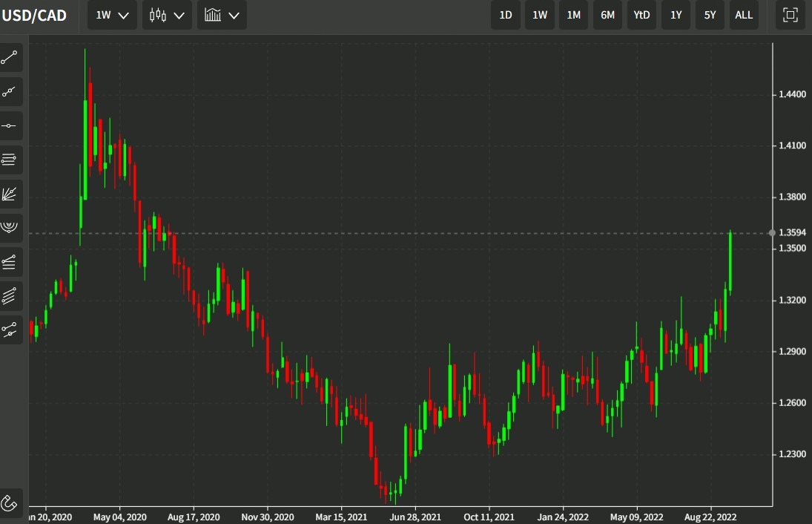The image size is (812, 524).
Task: Set chart range to 5Y
Action: tap(710, 15)
